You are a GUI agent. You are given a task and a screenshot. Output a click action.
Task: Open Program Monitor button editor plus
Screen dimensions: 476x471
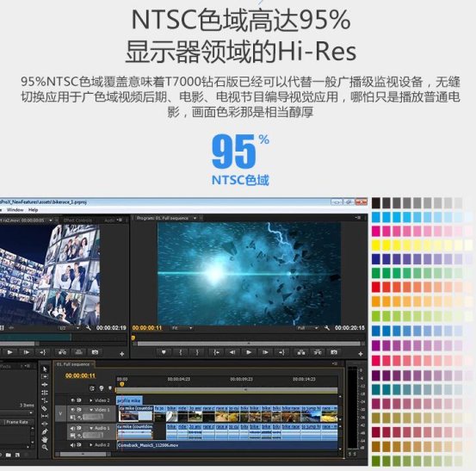(x=361, y=354)
